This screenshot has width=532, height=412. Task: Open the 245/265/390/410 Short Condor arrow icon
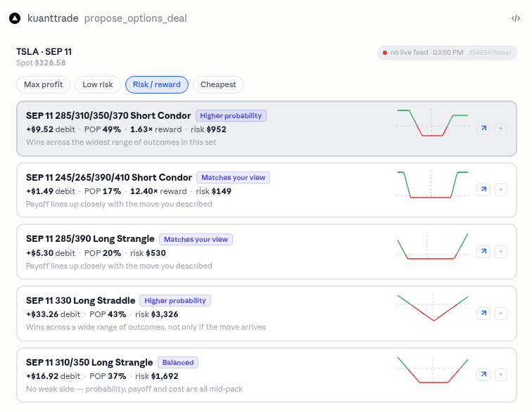pyautogui.click(x=483, y=190)
